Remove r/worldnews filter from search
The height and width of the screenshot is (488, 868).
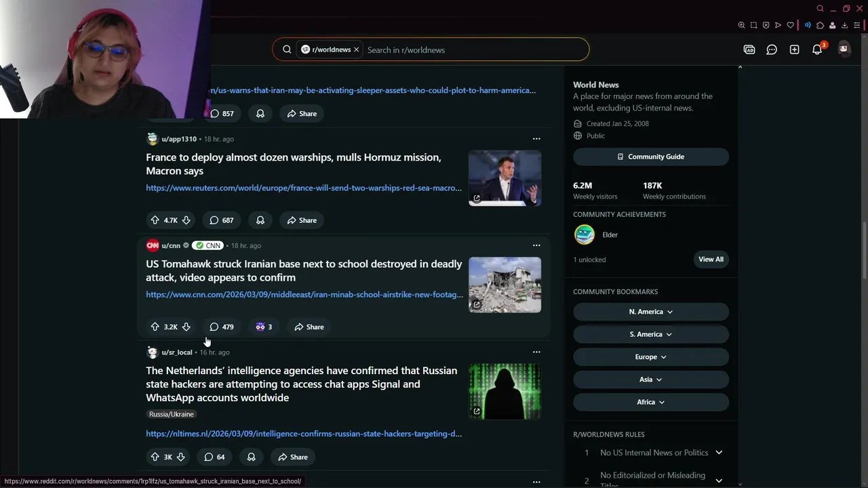tap(356, 49)
